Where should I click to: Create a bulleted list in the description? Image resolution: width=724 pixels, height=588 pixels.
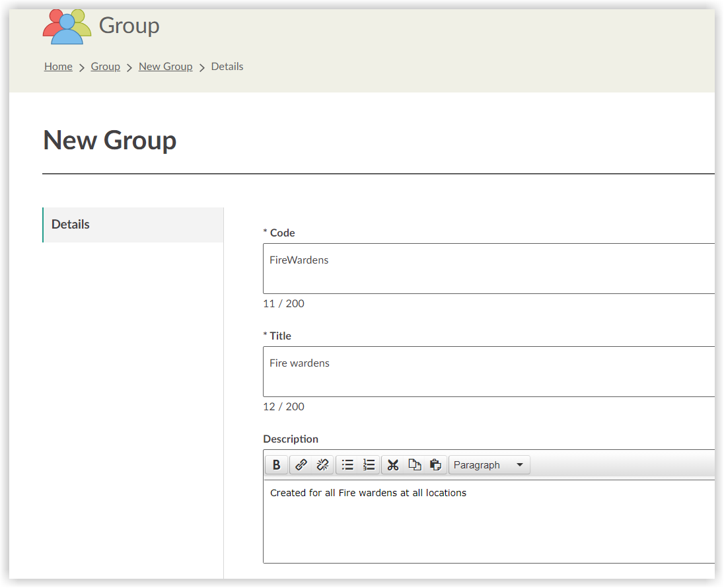[x=347, y=464]
